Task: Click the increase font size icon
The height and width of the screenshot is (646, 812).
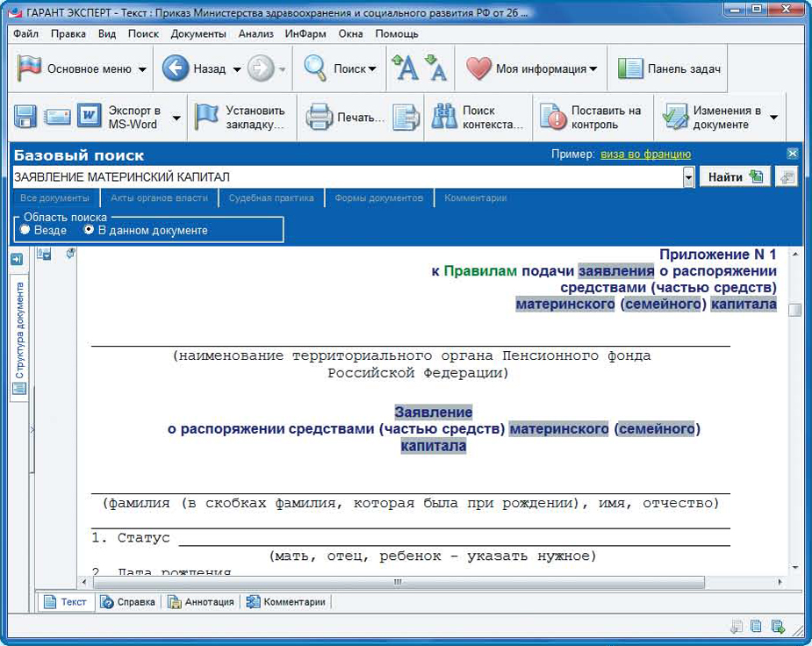Action: tap(406, 68)
